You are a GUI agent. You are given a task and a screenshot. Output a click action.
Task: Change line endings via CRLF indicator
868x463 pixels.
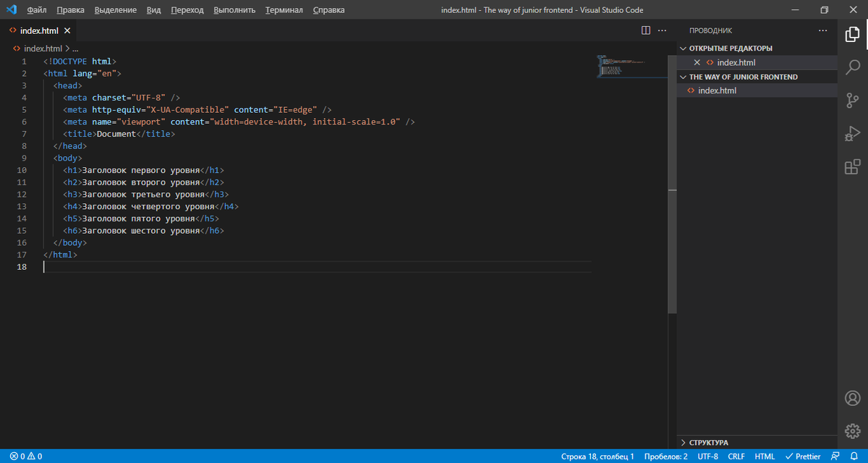pyautogui.click(x=736, y=456)
